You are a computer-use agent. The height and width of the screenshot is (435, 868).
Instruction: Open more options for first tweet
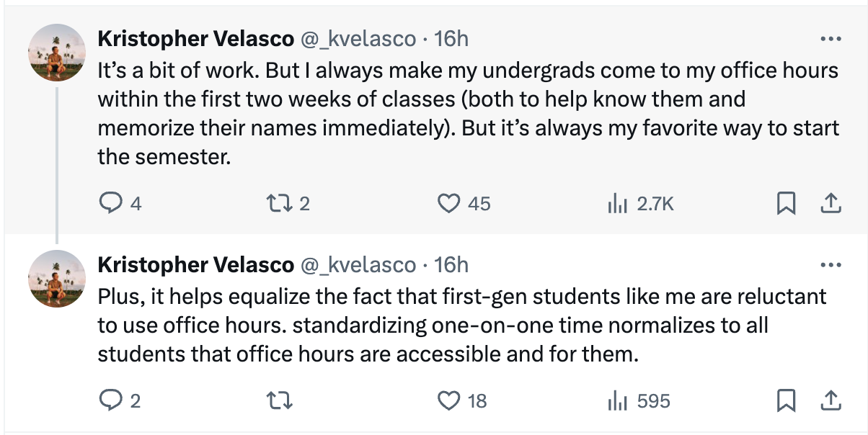(x=831, y=39)
